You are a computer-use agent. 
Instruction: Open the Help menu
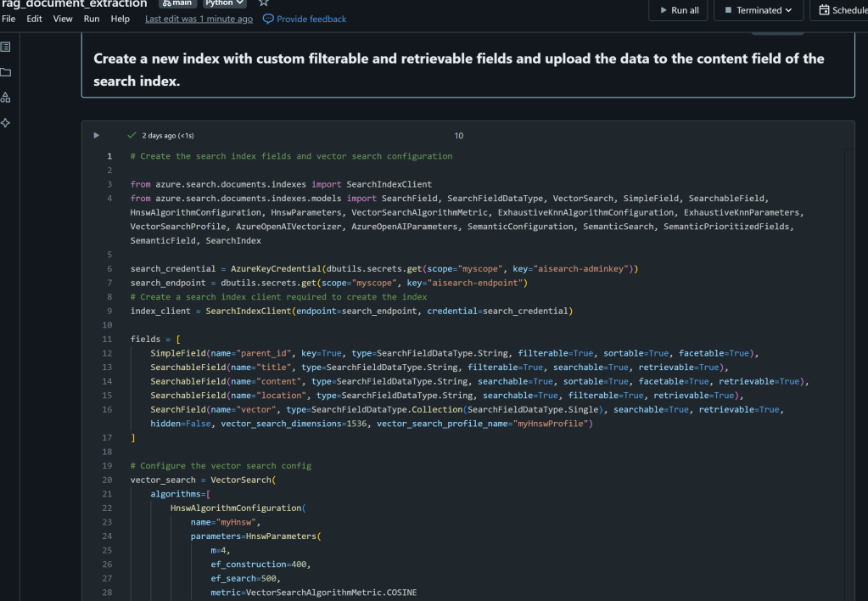[120, 19]
